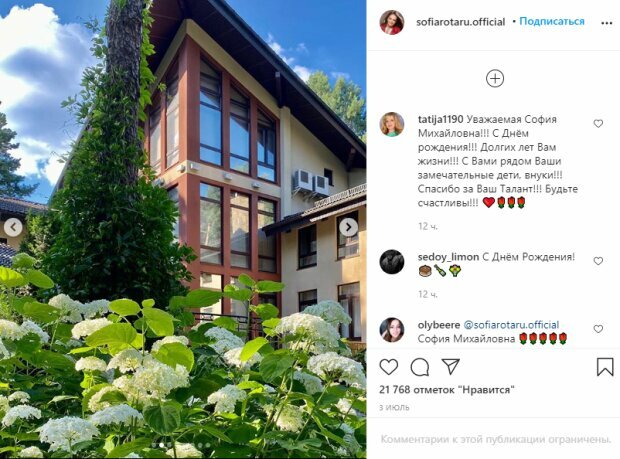
Task: Like tatija1190's comment
Action: [x=598, y=124]
